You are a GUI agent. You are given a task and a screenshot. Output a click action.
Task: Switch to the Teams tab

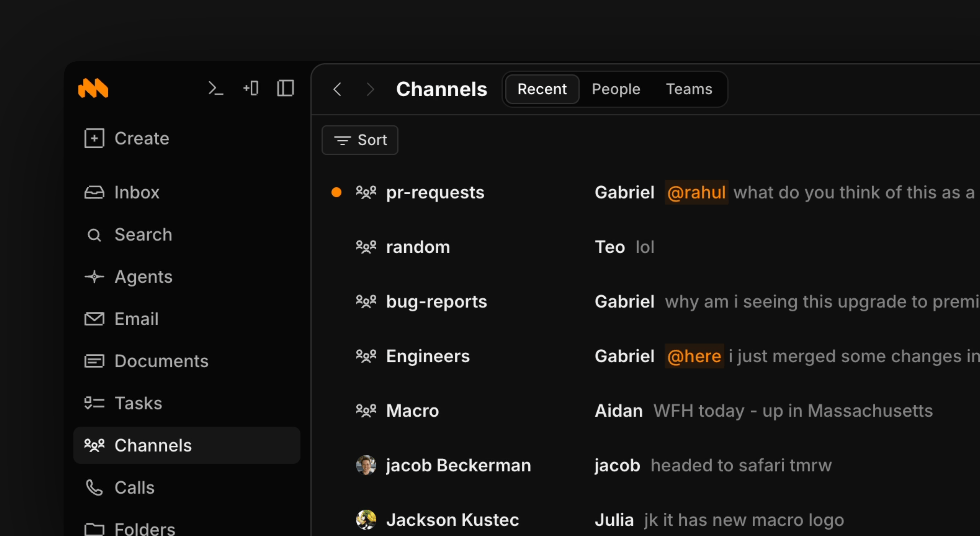click(689, 89)
